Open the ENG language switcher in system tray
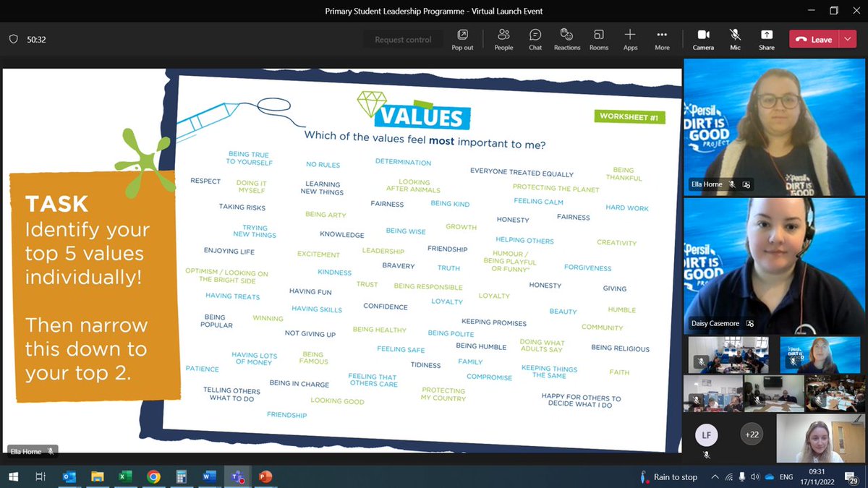This screenshot has width=868, height=488. coord(786,477)
